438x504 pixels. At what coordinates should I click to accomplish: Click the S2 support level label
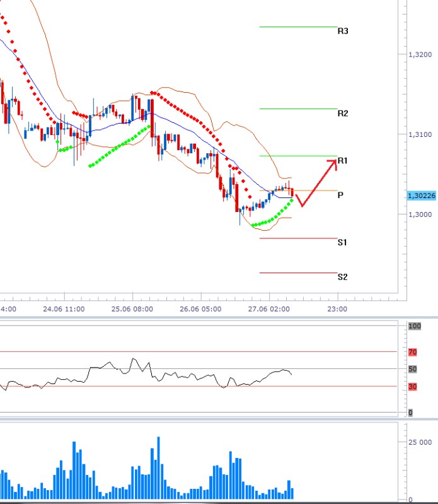342,277
